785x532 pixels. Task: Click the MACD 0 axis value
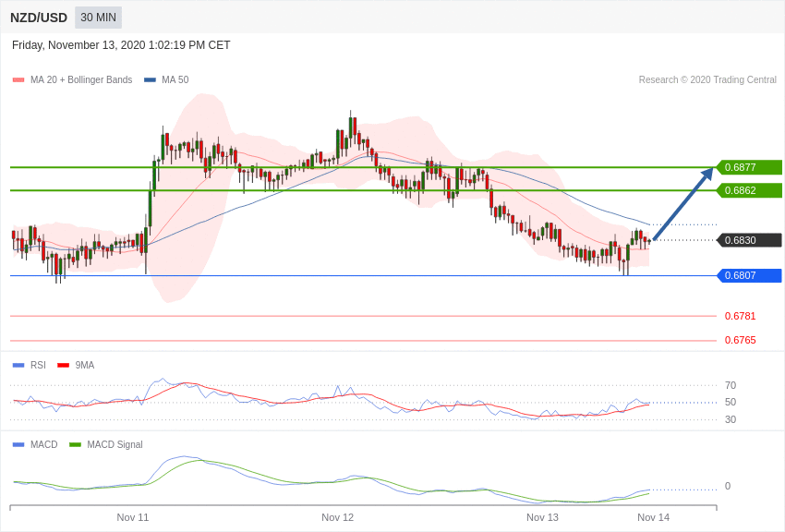click(728, 486)
